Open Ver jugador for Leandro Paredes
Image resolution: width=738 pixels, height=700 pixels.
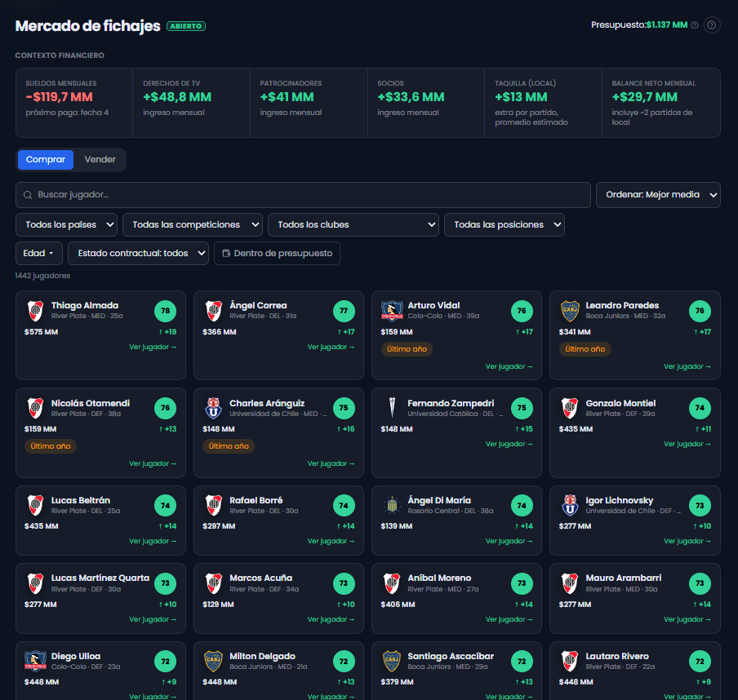point(687,366)
